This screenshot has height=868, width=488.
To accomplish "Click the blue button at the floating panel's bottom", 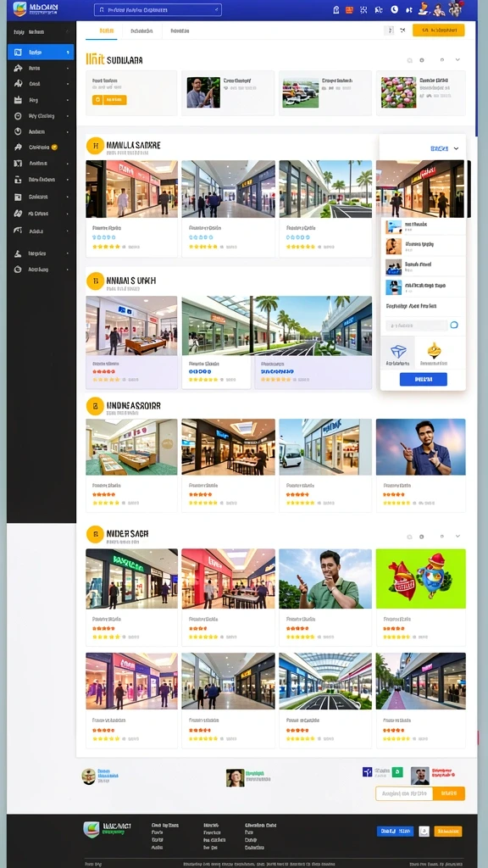I will (424, 379).
